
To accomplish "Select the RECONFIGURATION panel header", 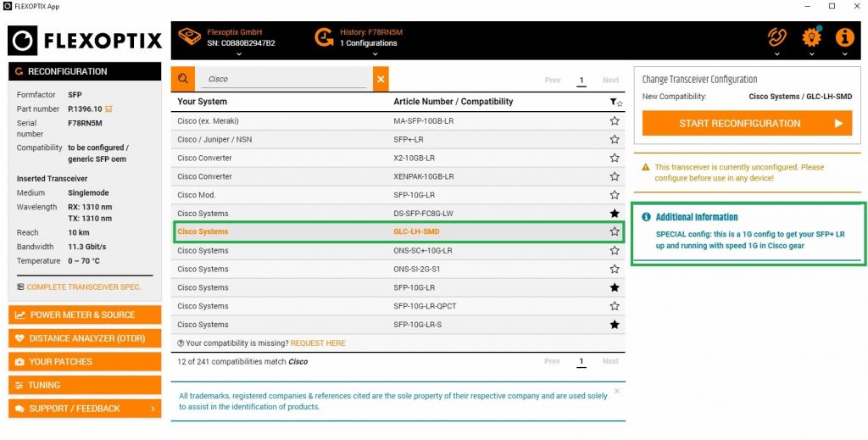I will pyautogui.click(x=85, y=71).
